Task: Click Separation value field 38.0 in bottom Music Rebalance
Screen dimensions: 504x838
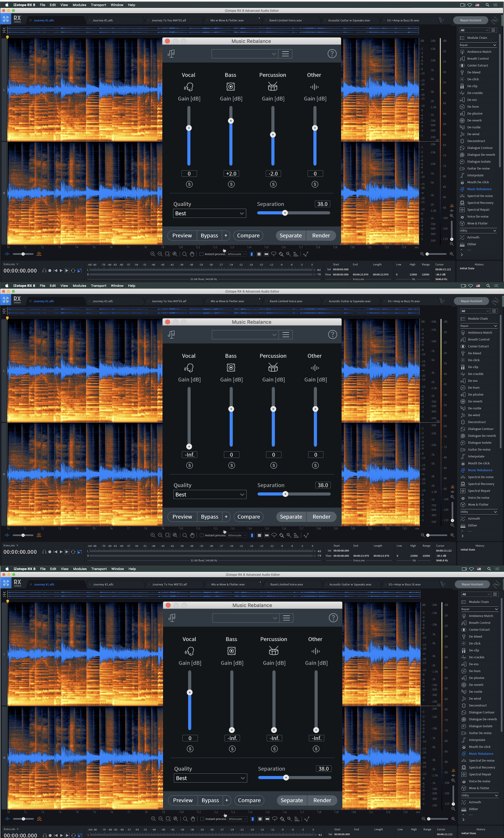Action: pyautogui.click(x=324, y=769)
